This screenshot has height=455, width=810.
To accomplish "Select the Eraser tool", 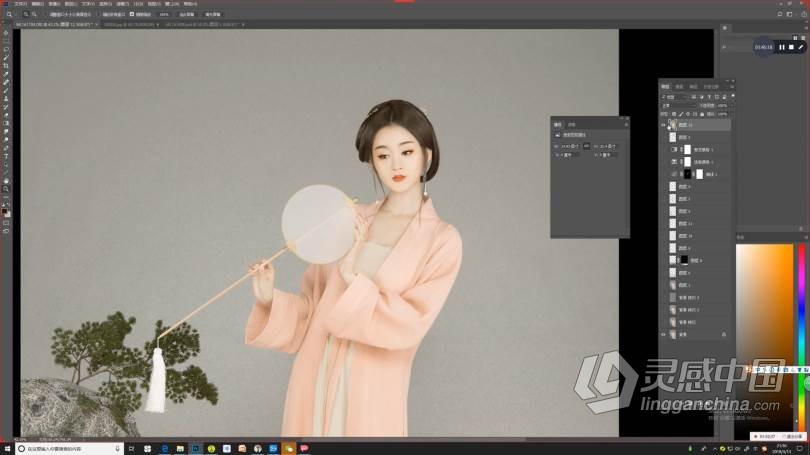I will coord(6,115).
